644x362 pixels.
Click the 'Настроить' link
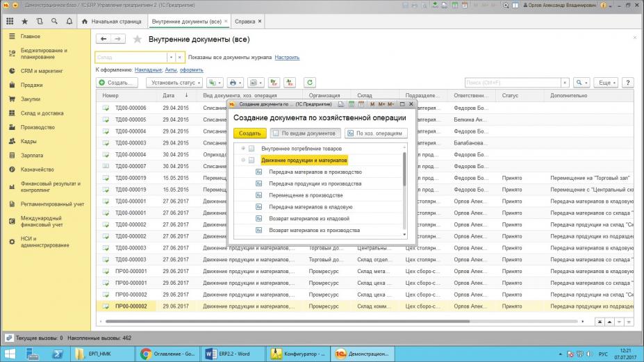click(287, 57)
